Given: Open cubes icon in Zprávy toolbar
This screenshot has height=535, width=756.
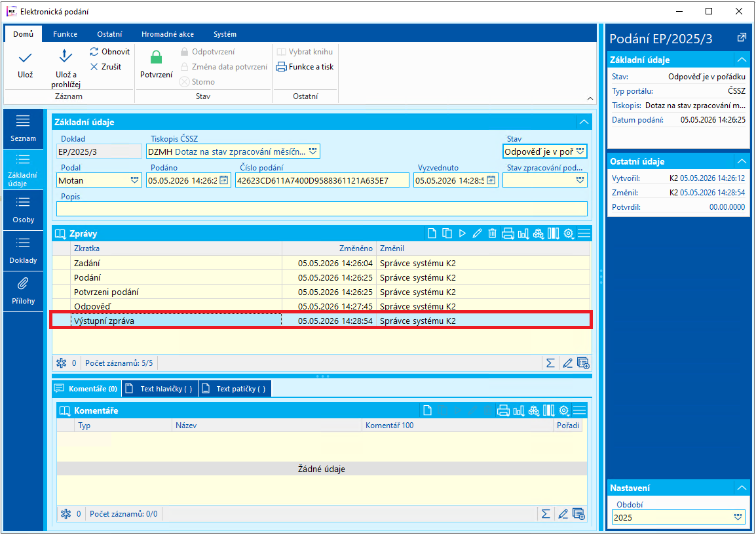Looking at the screenshot, I should [538, 233].
